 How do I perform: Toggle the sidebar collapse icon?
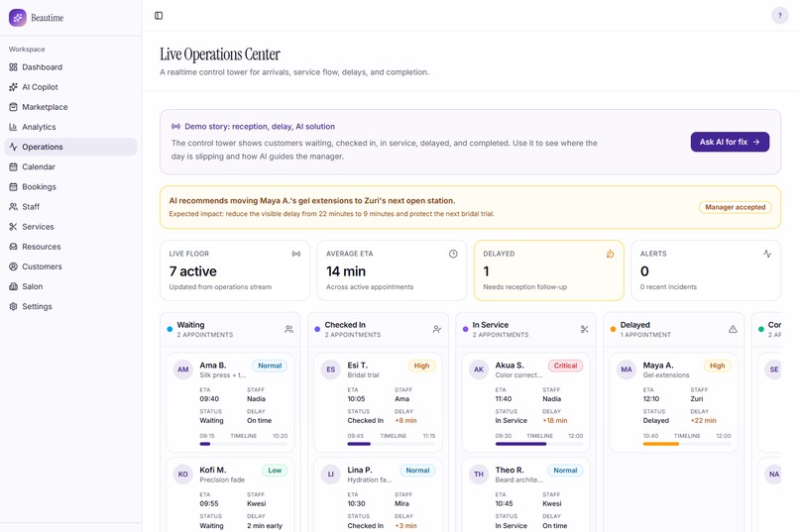pos(159,16)
